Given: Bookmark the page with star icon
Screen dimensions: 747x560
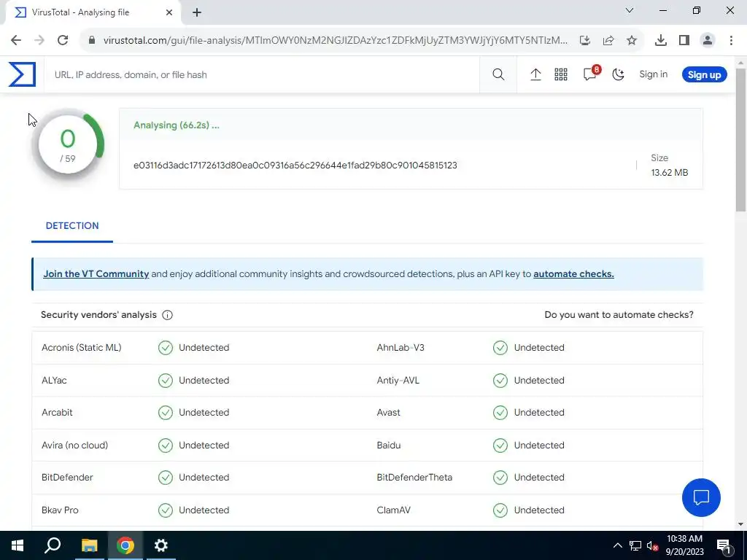Looking at the screenshot, I should pos(632,40).
